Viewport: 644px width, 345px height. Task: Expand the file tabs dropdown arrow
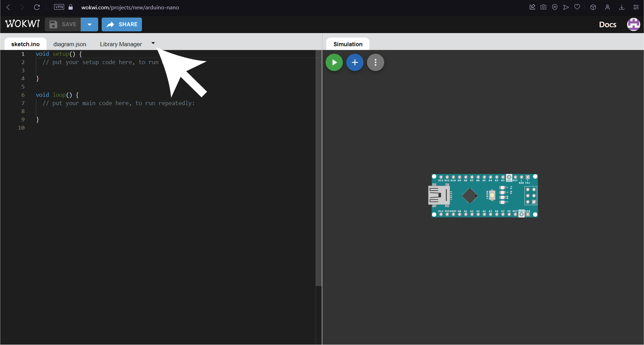click(153, 43)
